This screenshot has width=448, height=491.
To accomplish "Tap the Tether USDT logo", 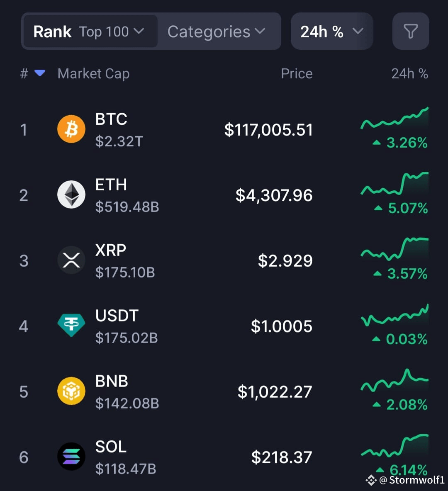I will click(x=71, y=326).
